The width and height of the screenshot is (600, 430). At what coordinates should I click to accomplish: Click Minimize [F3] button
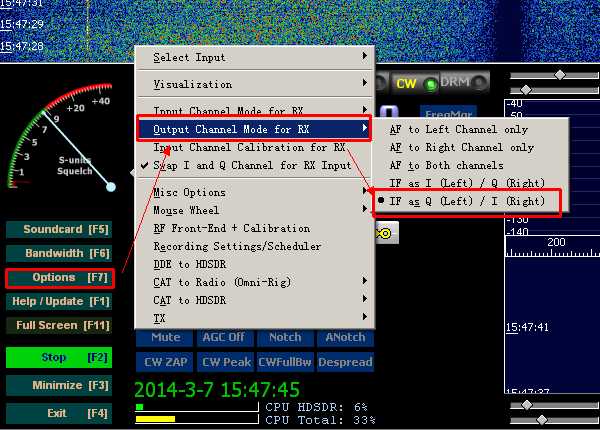[x=59, y=385]
